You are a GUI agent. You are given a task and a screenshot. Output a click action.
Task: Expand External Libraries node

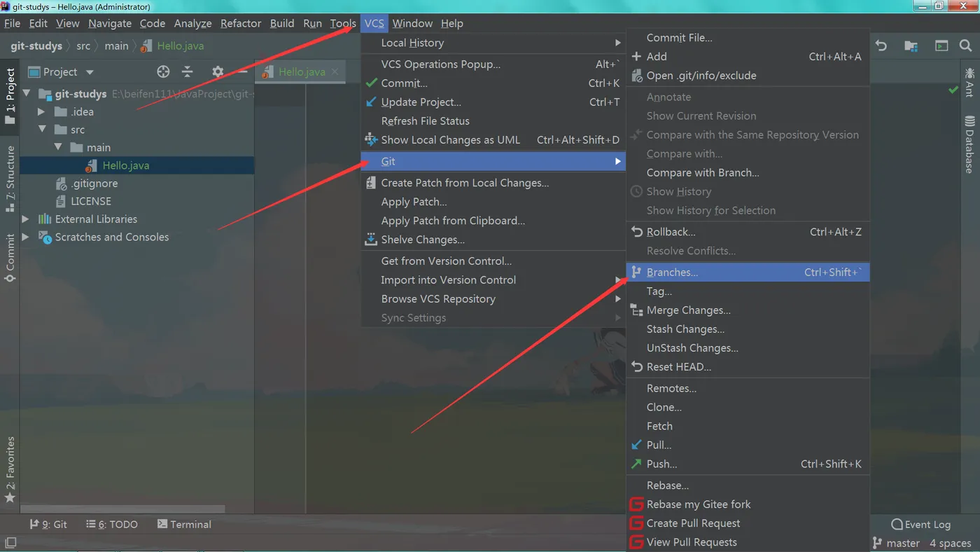tap(27, 219)
